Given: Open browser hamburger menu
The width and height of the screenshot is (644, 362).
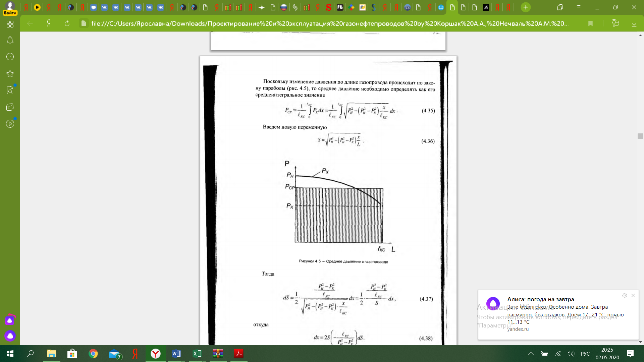Looking at the screenshot, I should point(579,7).
